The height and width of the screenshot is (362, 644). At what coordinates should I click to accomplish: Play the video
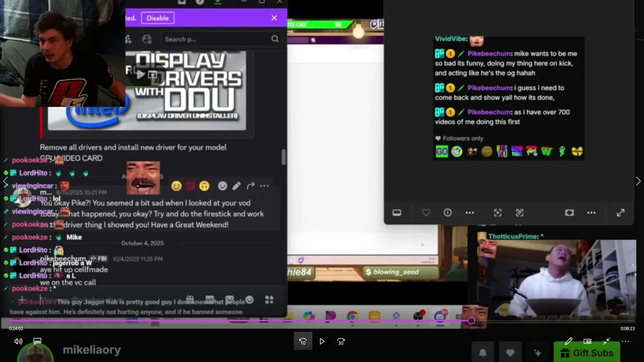pos(322,341)
